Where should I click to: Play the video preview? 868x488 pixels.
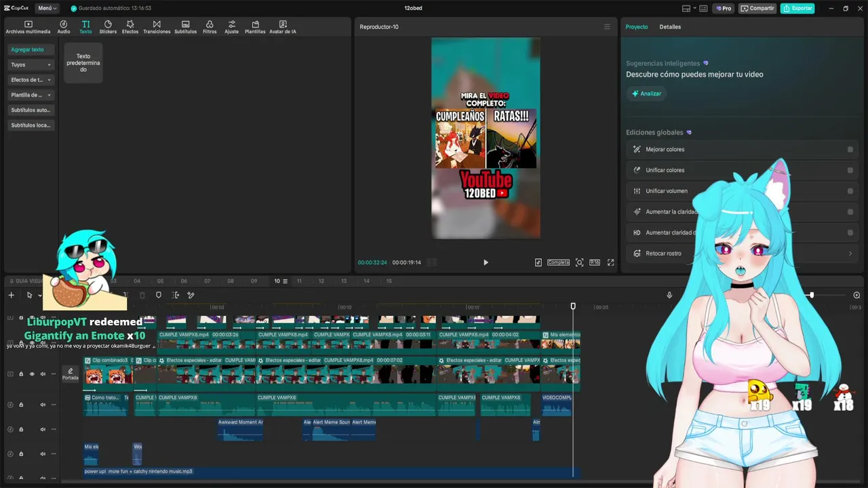[x=486, y=262]
